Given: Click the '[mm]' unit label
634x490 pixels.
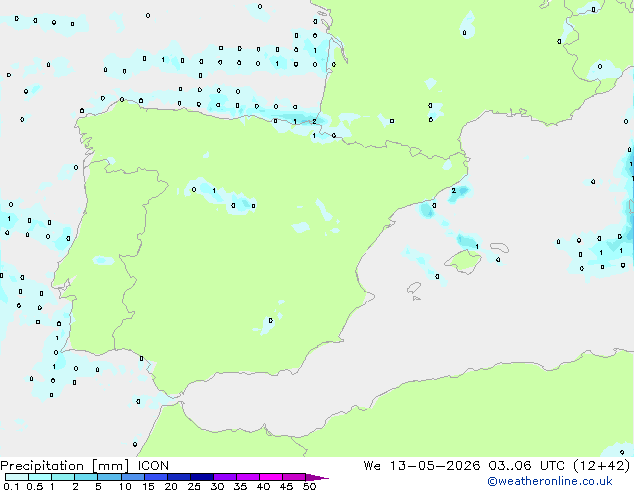Looking at the screenshot, I should tap(110, 466).
